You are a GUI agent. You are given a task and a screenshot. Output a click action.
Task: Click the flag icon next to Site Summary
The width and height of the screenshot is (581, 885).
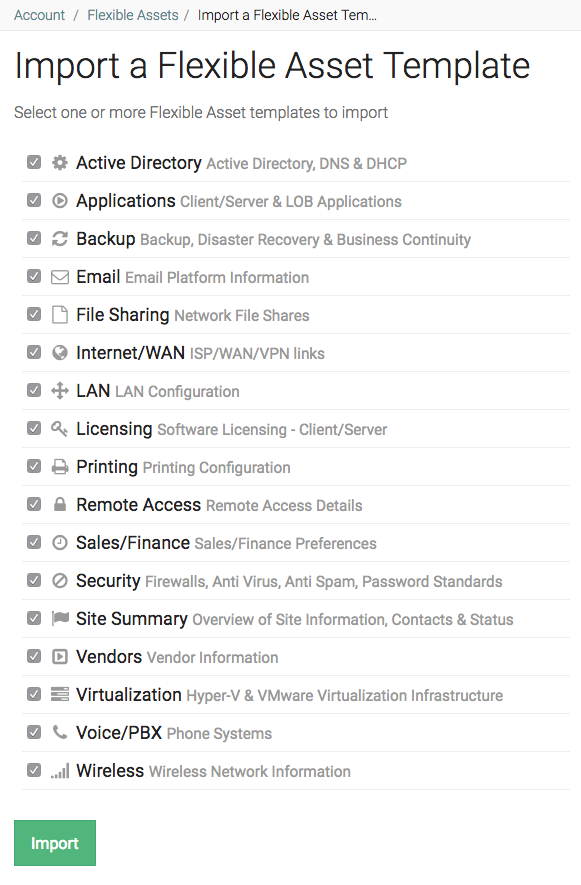pyautogui.click(x=60, y=619)
